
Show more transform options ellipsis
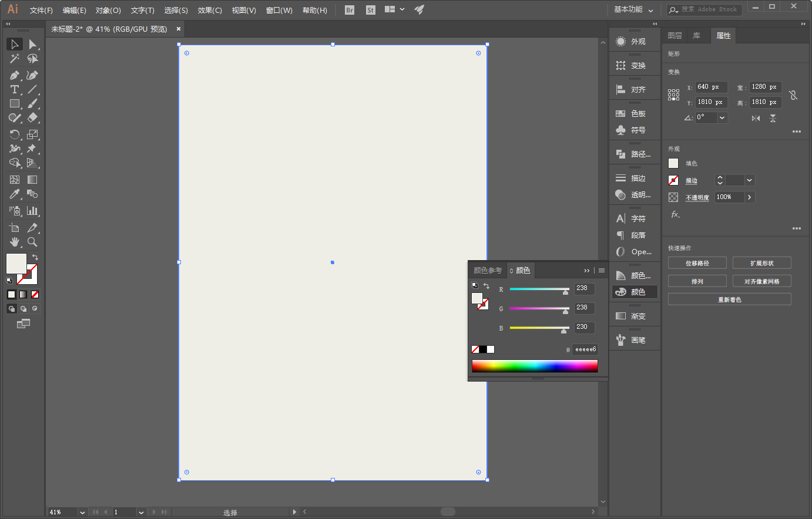(x=797, y=132)
